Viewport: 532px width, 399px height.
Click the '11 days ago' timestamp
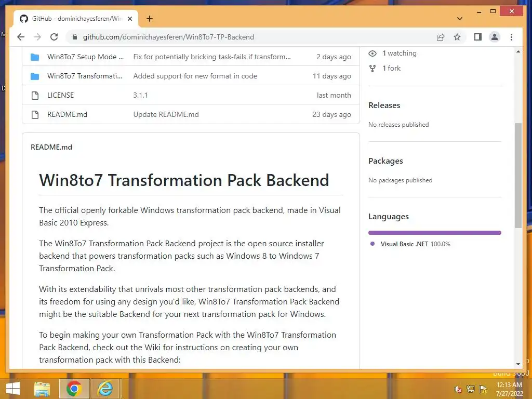tap(332, 76)
